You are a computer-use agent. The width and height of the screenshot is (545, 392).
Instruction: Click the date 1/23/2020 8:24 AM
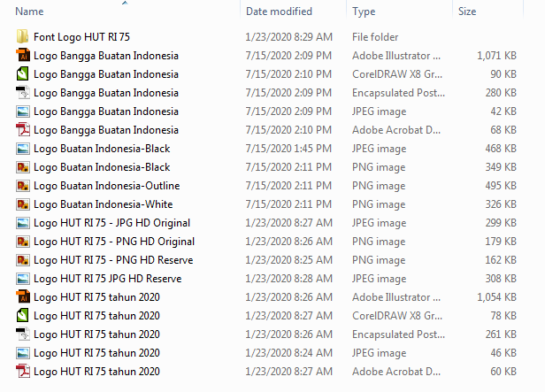(288, 353)
